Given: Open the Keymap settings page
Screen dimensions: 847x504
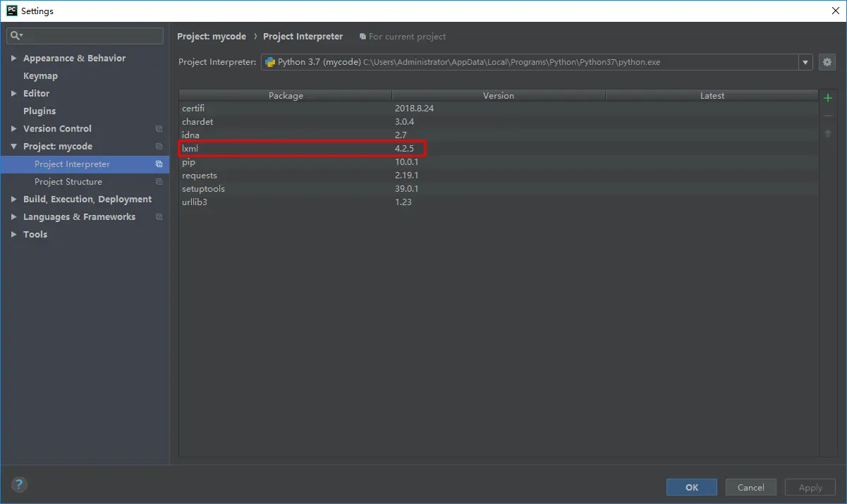Looking at the screenshot, I should (x=40, y=76).
